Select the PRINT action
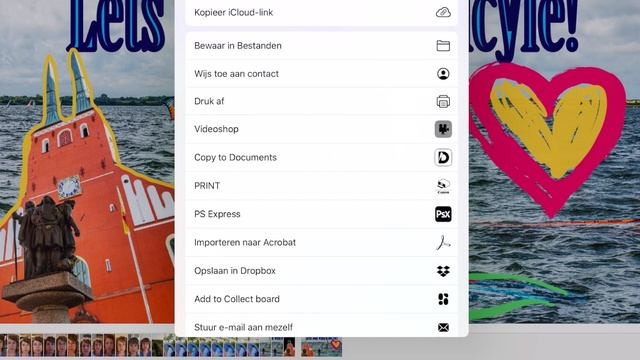 pyautogui.click(x=321, y=186)
